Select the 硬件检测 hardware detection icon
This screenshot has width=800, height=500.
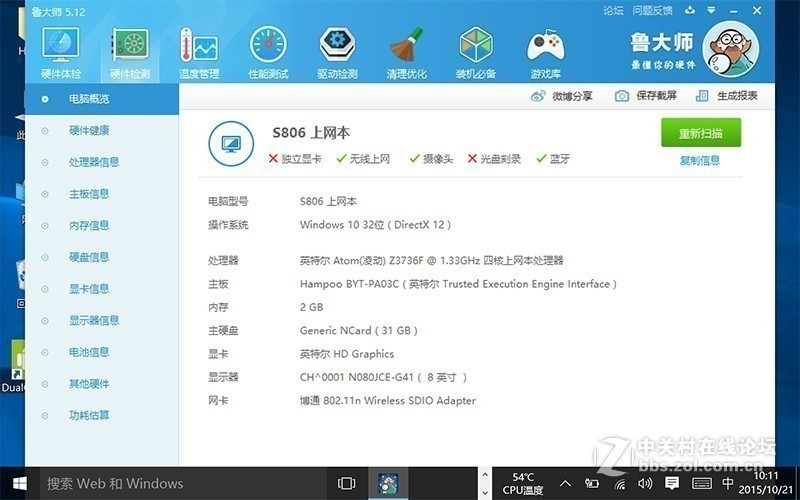pos(130,53)
